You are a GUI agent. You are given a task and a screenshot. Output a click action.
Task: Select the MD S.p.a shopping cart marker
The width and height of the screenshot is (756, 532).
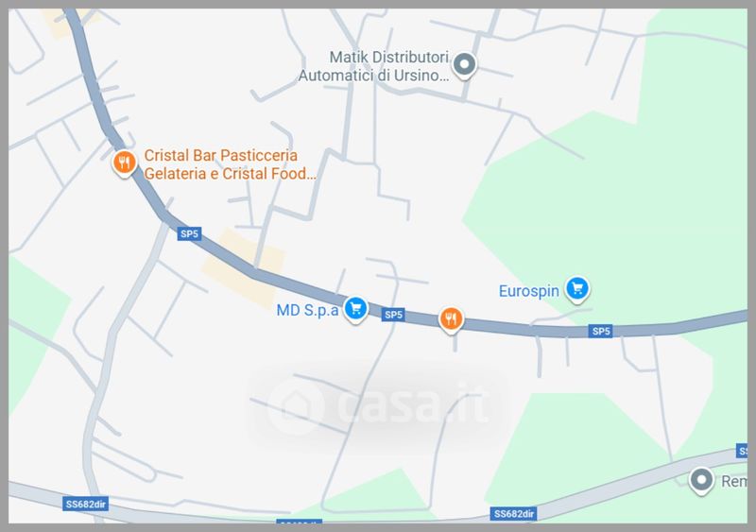(356, 309)
